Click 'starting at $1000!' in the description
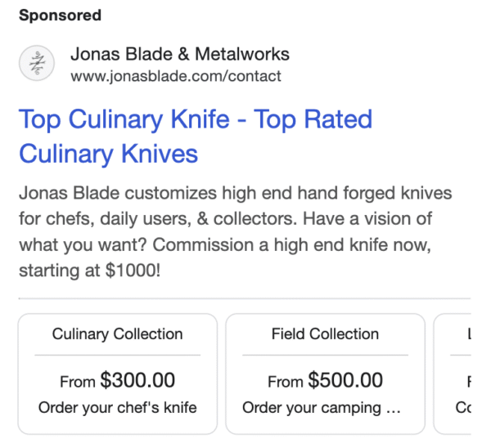The height and width of the screenshot is (448, 491). click(x=89, y=269)
